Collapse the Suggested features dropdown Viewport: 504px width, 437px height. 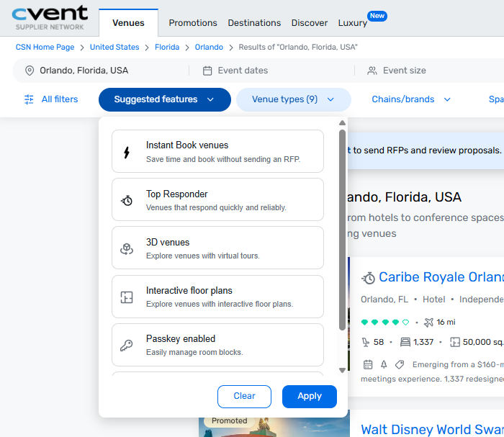click(x=165, y=99)
